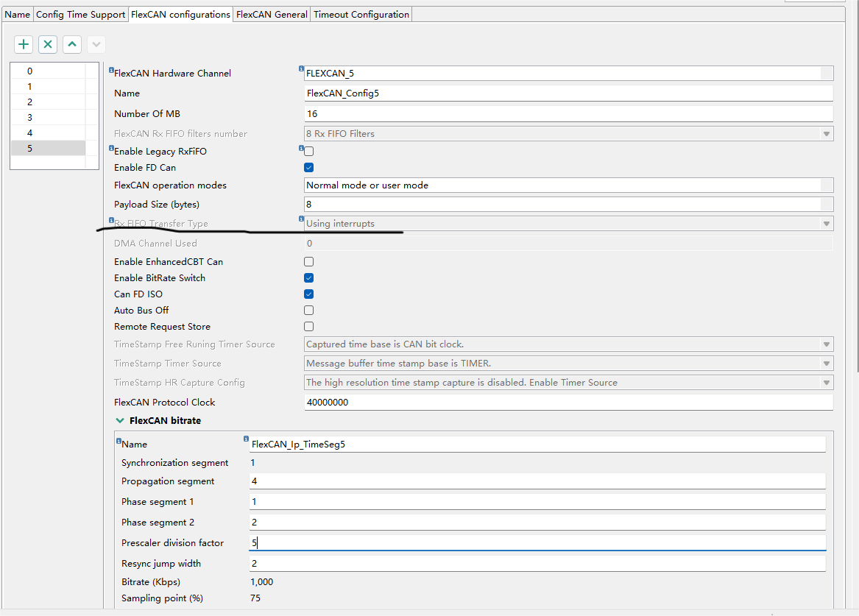Collapse the FlexCAN bitrate section
Screen dimensions: 859x616
pos(120,421)
